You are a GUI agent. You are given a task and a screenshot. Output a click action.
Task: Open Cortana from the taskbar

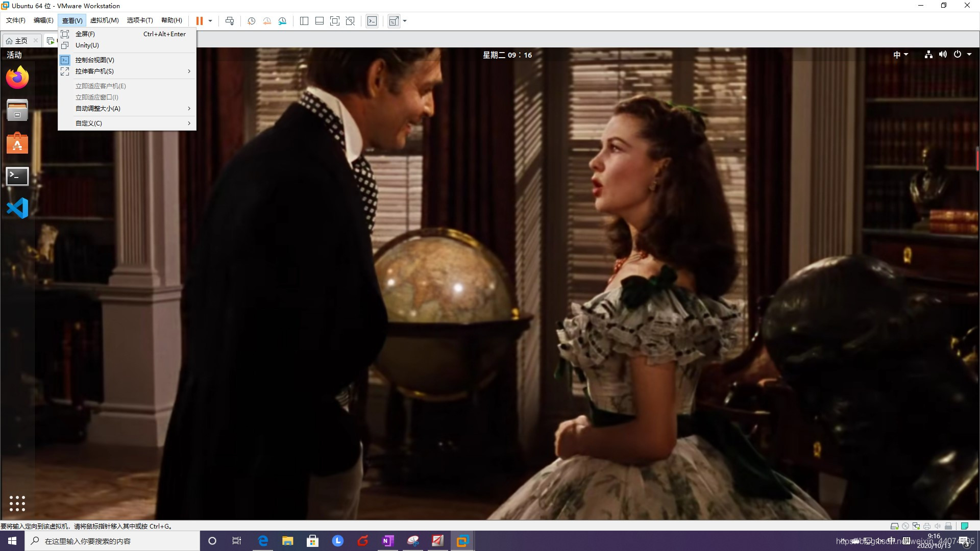pos(212,541)
